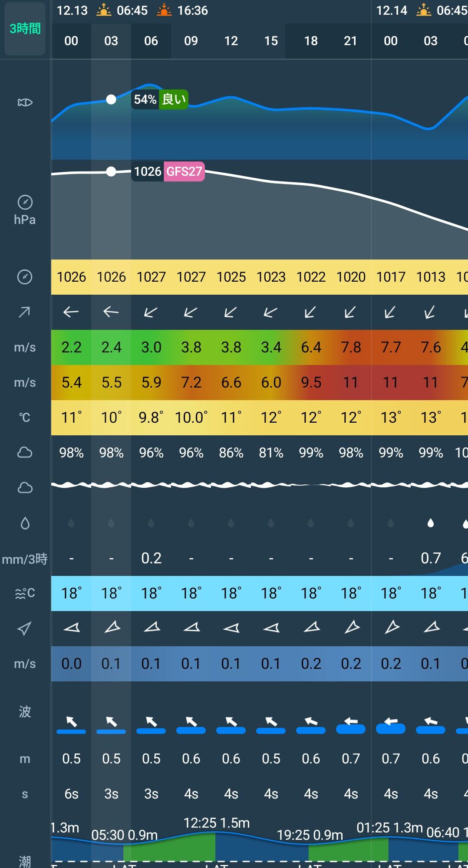The height and width of the screenshot is (868, 468).
Task: Tap the 潮 tide row label
Action: [25, 861]
